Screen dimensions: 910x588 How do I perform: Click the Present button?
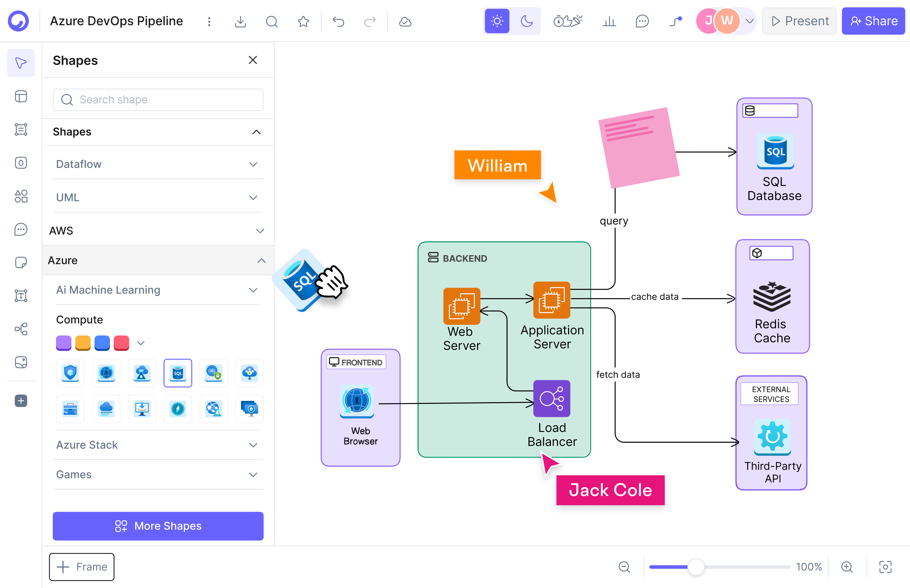799,21
